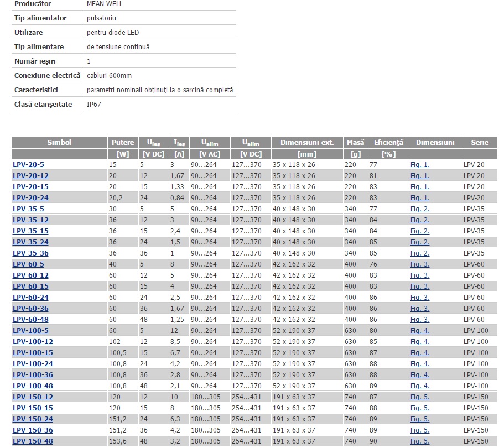Open the LPV-60-15 product link
The width and height of the screenshot is (499, 448).
pos(30,286)
